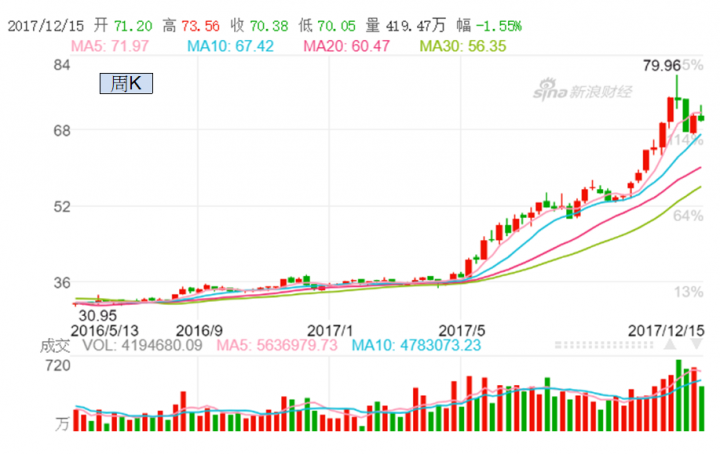Click the down triangle above volume panel

(697, 344)
